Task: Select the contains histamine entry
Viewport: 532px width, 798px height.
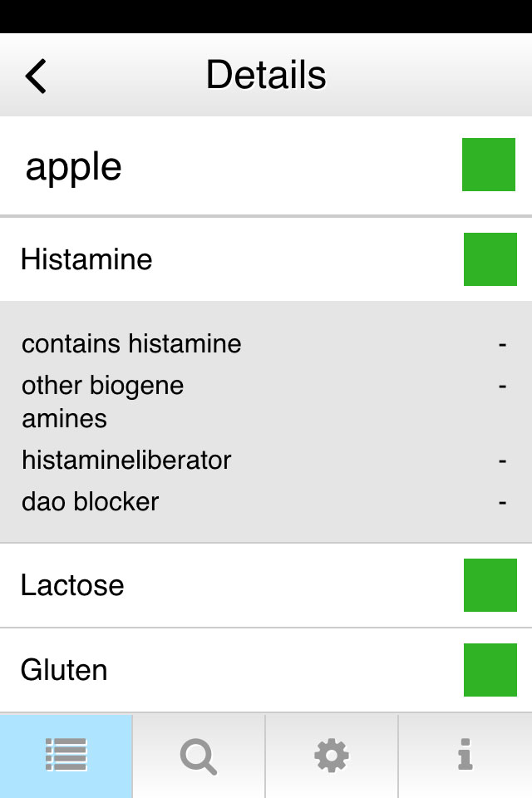Action: click(131, 343)
